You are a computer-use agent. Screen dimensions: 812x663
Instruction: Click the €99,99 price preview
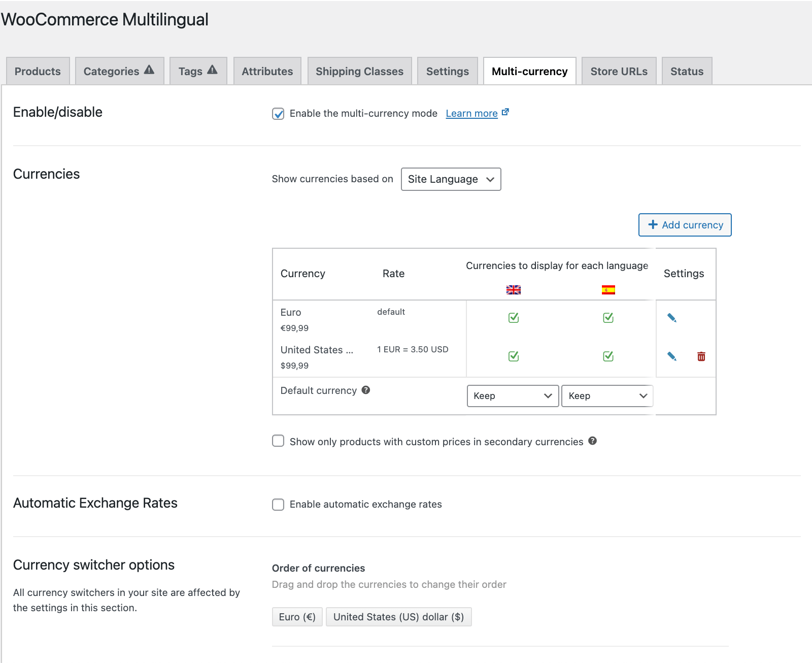point(294,328)
